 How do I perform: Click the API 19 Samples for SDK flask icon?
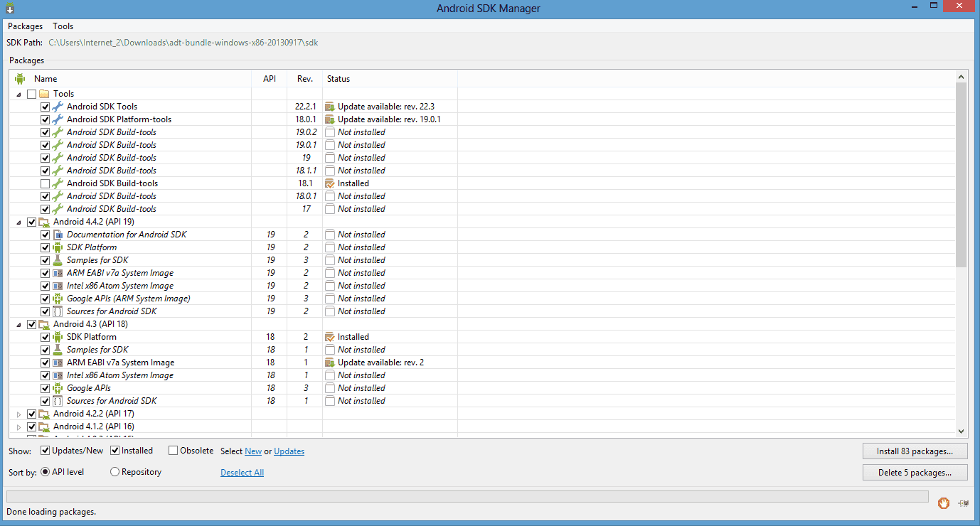pyautogui.click(x=58, y=260)
